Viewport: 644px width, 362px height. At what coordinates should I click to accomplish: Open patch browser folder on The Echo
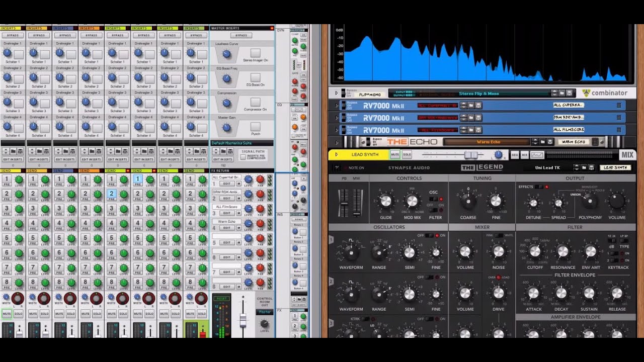point(543,142)
